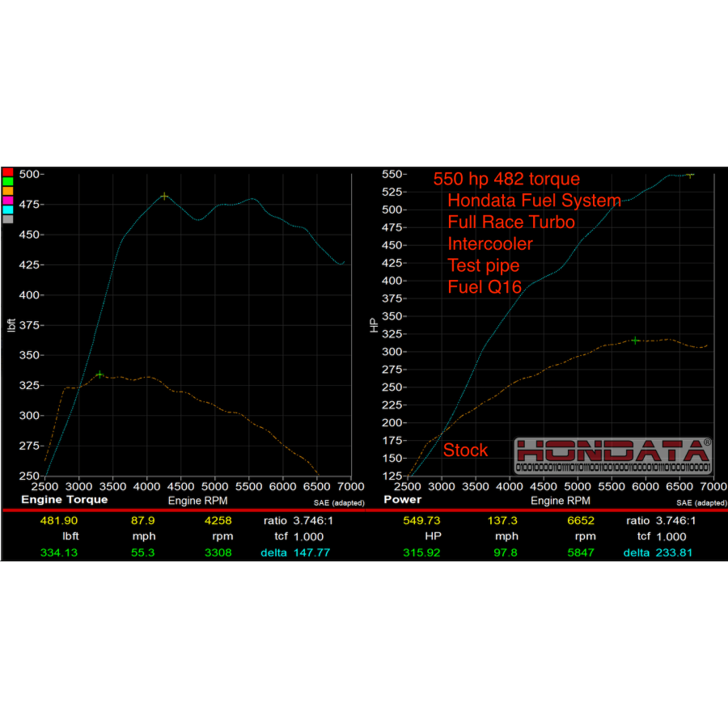Click the green stock power peak marker

click(x=635, y=341)
